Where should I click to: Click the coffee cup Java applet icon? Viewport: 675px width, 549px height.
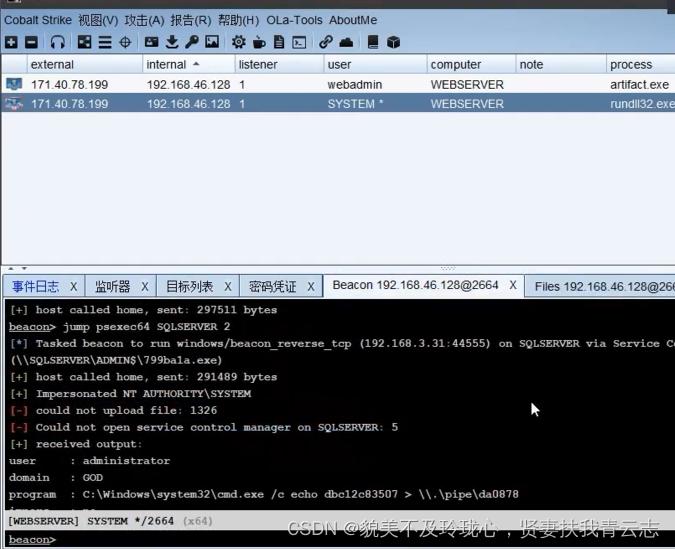coord(259,42)
